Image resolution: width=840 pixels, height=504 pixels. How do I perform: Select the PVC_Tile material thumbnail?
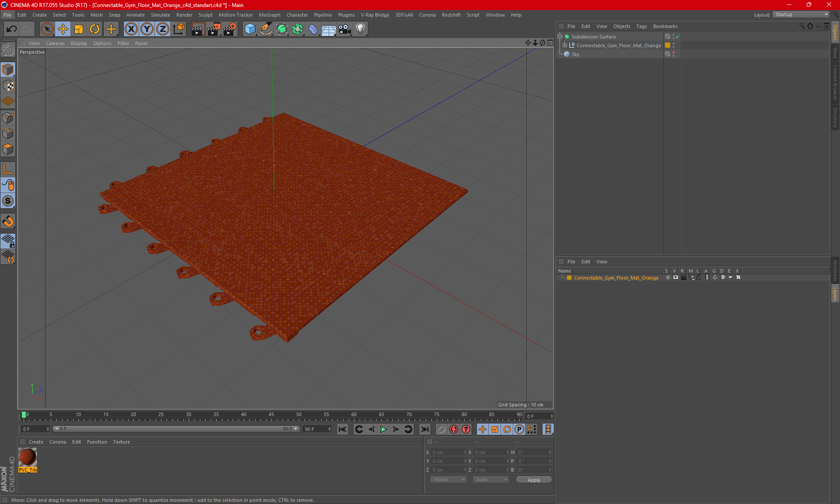tap(28, 458)
